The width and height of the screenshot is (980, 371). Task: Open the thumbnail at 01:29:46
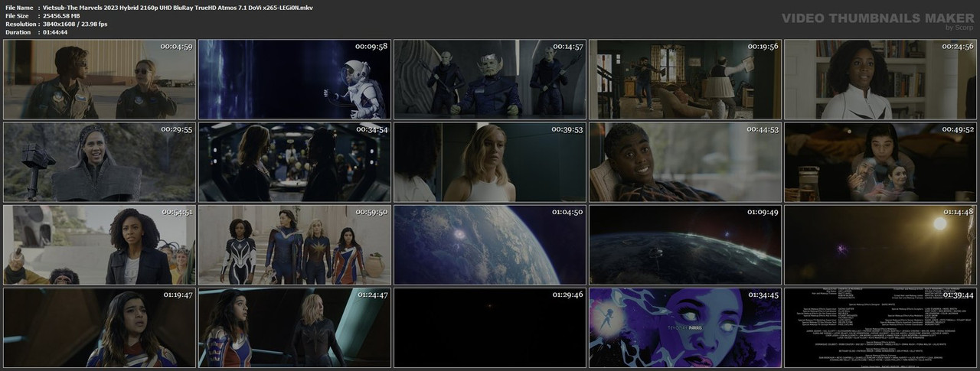(x=490, y=327)
